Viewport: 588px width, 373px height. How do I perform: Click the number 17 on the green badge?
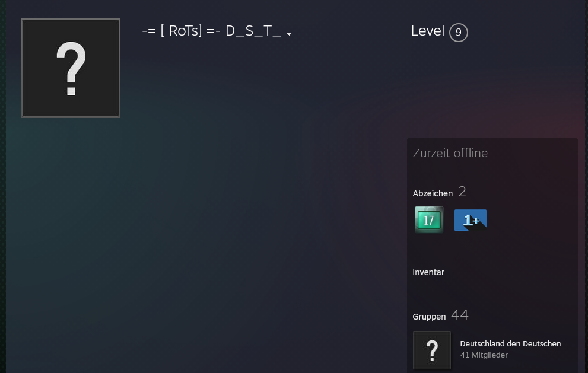428,221
